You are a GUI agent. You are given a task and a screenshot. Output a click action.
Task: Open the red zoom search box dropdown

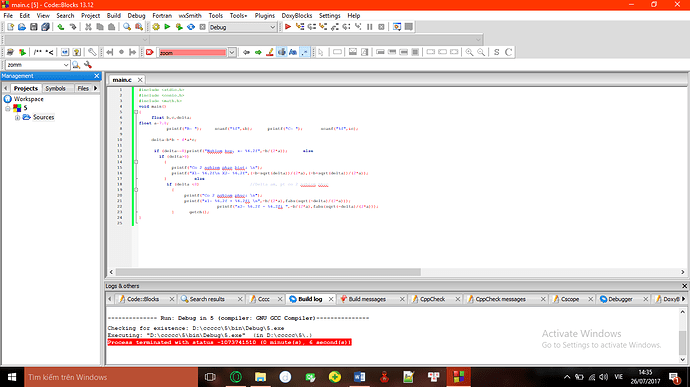click(x=232, y=52)
